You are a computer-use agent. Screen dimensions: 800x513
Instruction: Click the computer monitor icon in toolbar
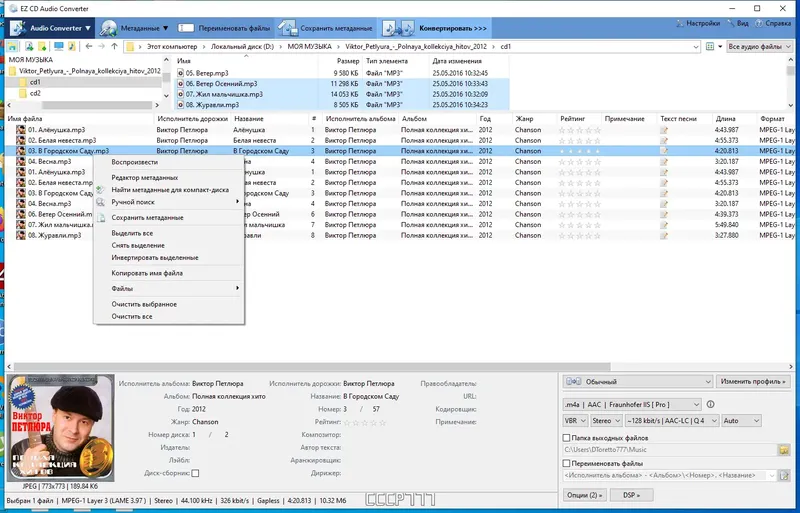(x=59, y=46)
